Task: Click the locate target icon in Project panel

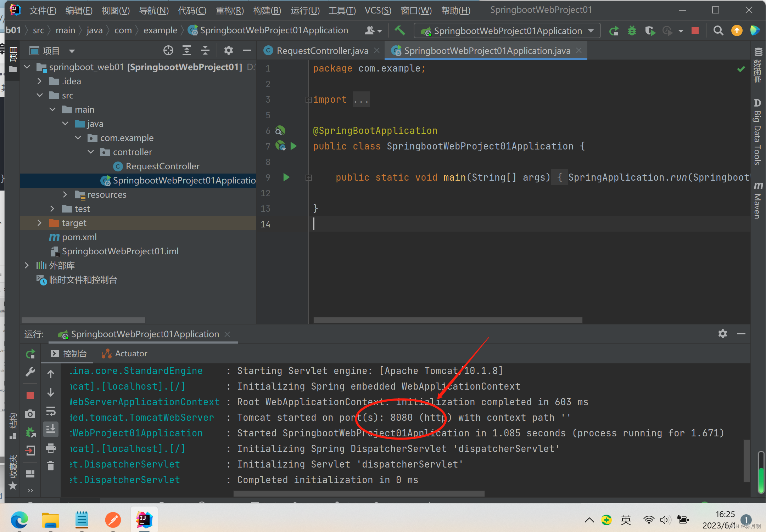Action: [x=168, y=51]
